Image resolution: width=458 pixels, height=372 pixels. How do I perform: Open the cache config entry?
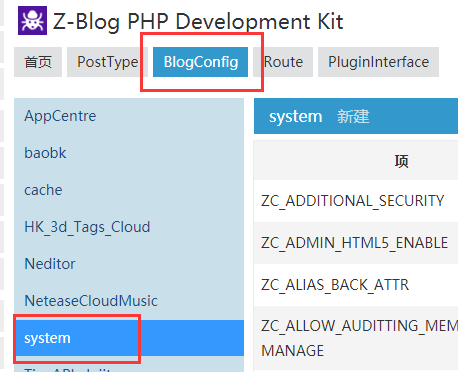[129, 190]
